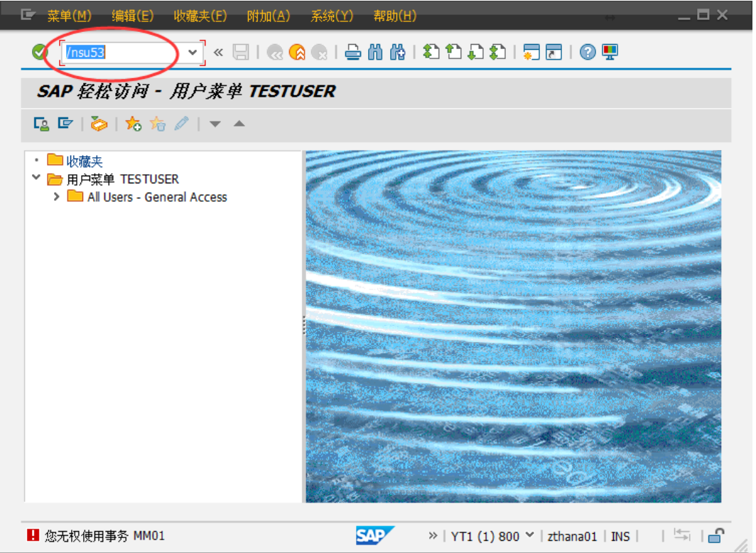Click the SAP Business Workplace icon

(99, 124)
